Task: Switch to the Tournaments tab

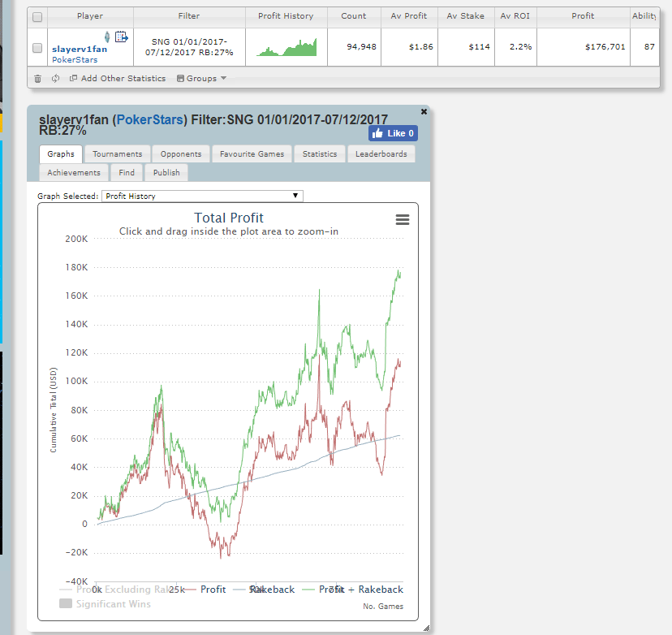Action: (x=118, y=154)
